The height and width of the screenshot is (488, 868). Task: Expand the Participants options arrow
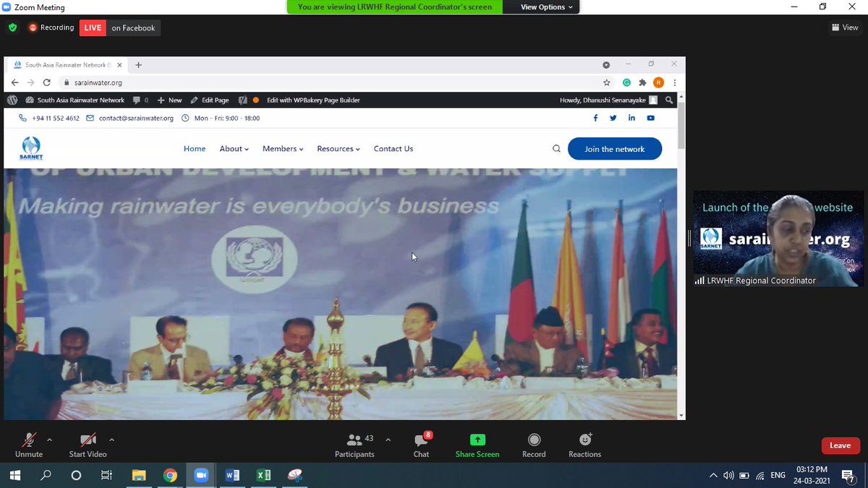[x=388, y=439]
